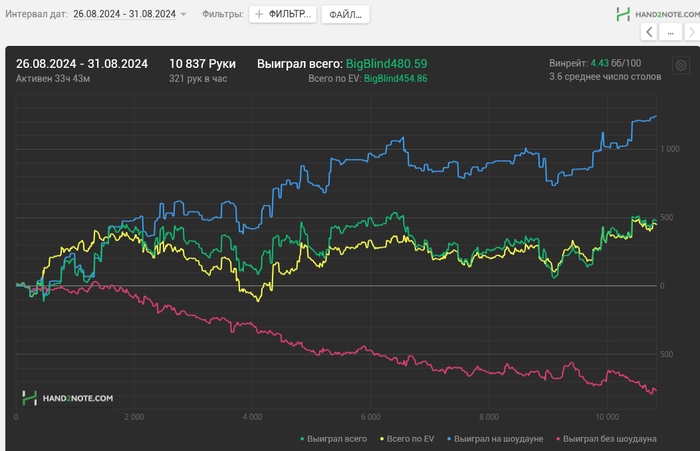Click the BigBlind454.86 EV total value

395,78
